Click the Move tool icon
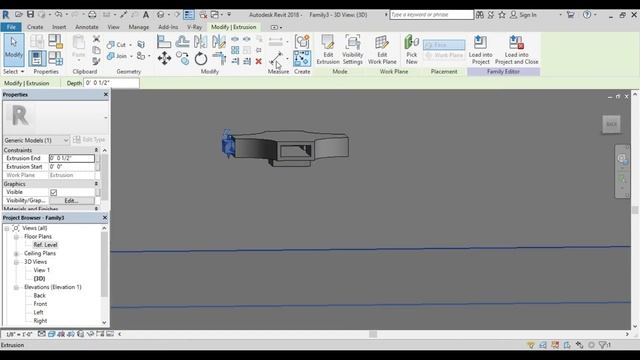Viewport: 640px width, 360px height. pyautogui.click(x=164, y=58)
